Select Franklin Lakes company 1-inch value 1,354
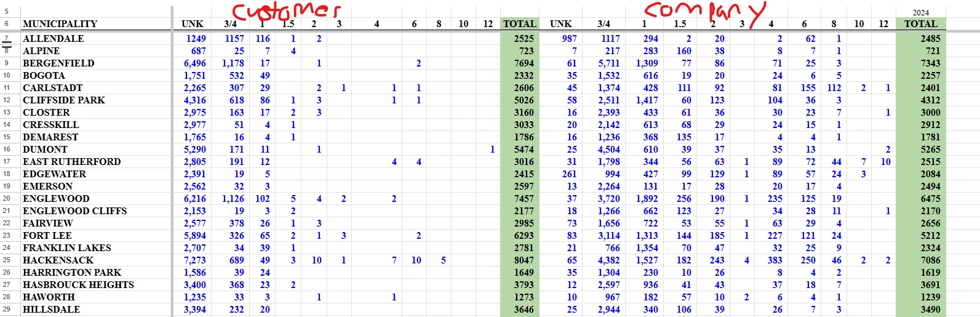Viewport: 980px width, 317px height. pos(647,248)
